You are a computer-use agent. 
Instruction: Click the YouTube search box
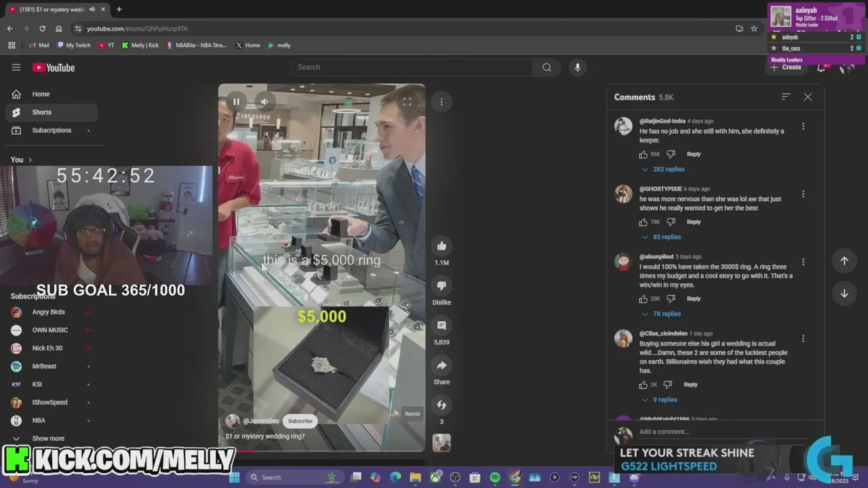(412, 67)
